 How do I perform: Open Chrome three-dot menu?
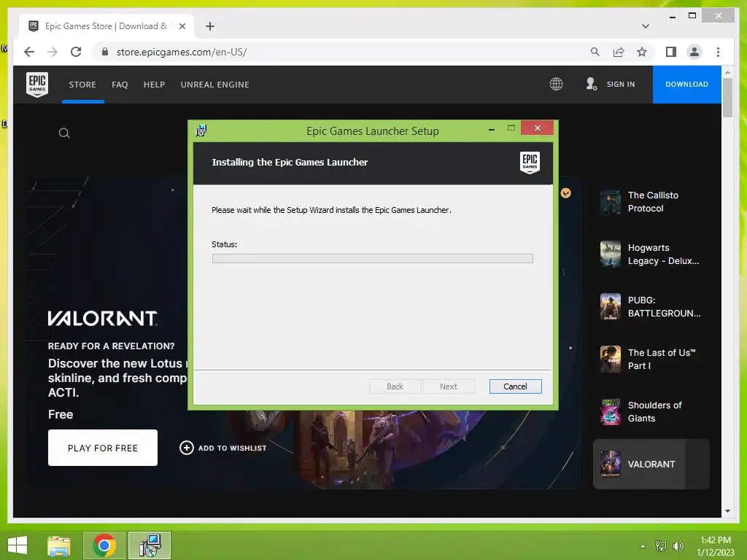click(718, 52)
